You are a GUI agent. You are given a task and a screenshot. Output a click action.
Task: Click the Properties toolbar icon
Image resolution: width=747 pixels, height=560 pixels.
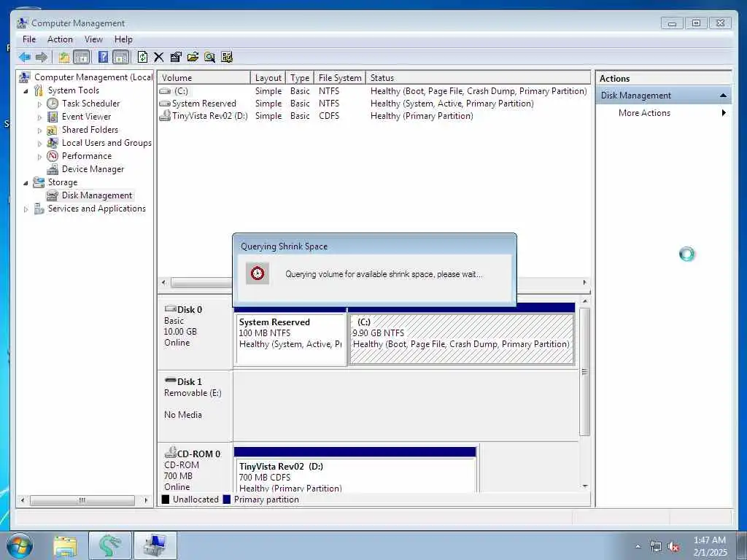(176, 58)
